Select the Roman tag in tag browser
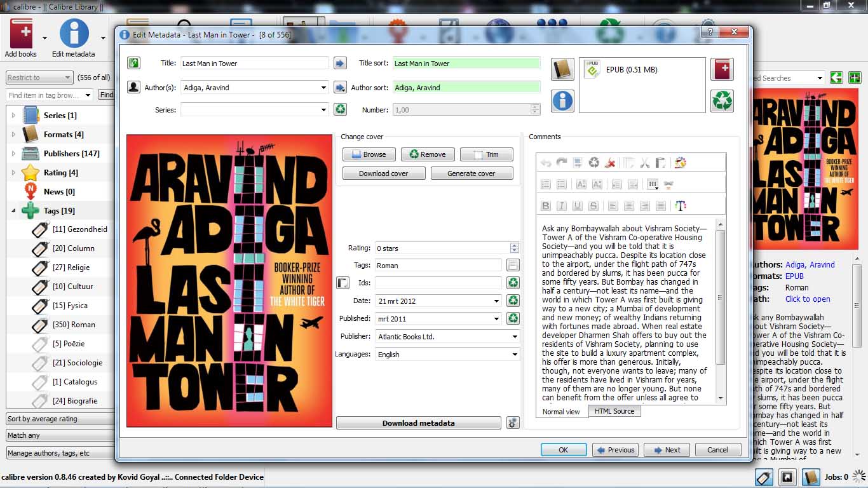The image size is (868, 488). point(74,325)
